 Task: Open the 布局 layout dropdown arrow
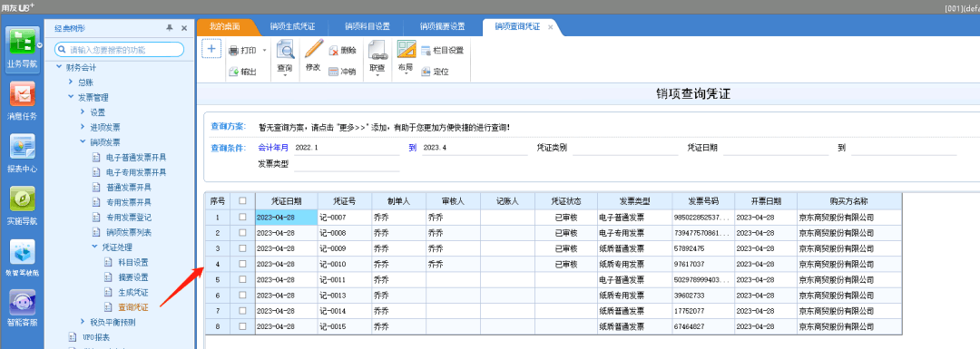[407, 73]
